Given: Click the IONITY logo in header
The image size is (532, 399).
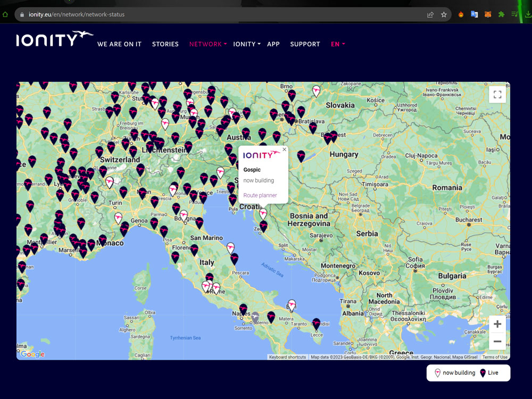Looking at the screenshot, I should pos(54,39).
